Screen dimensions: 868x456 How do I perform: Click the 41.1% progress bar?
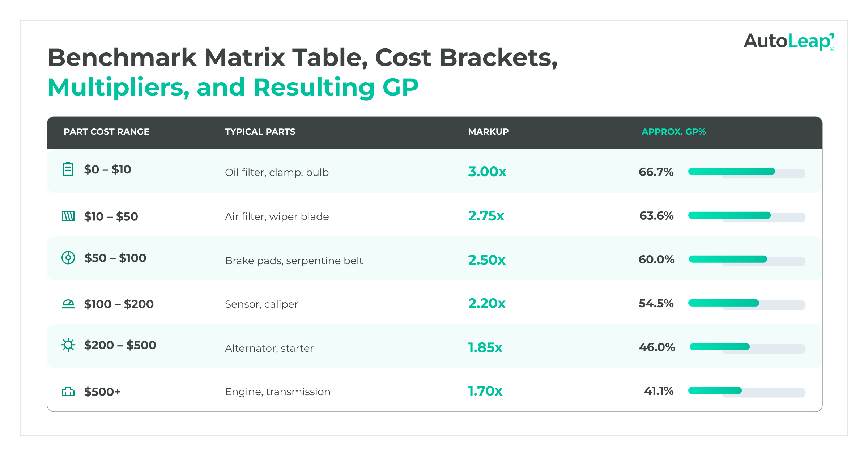(746, 392)
